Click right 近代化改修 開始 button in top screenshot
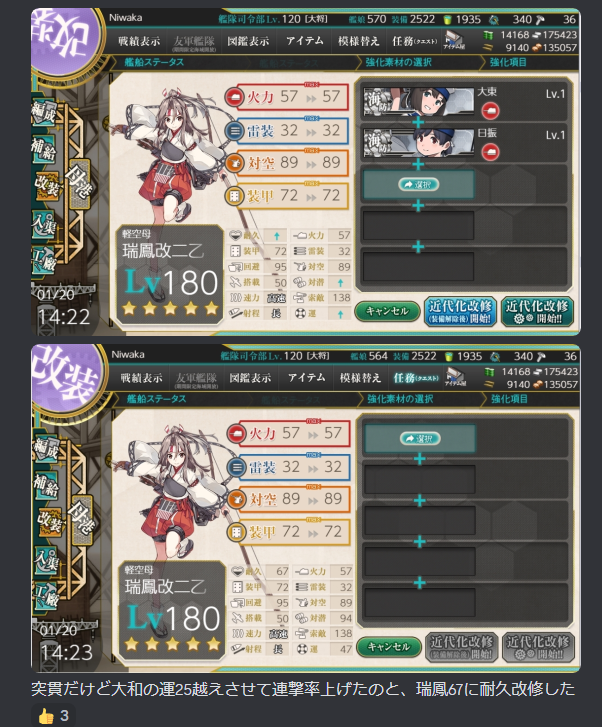This screenshot has height=727, width=602. [538, 311]
